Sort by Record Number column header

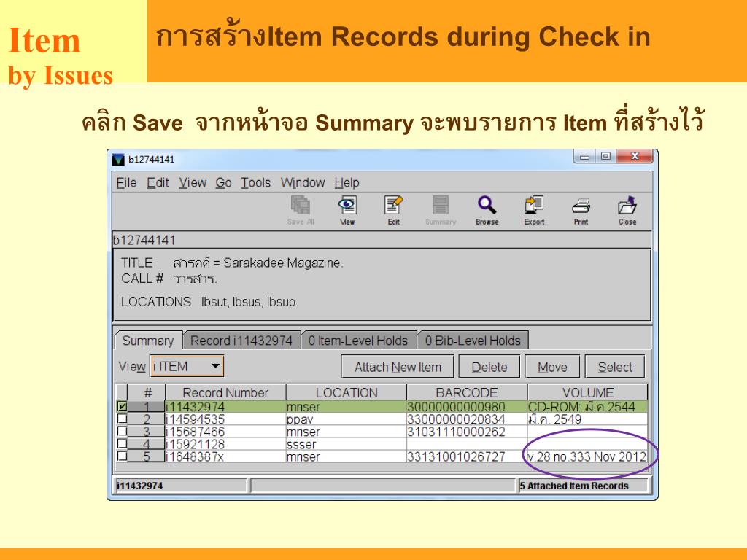point(225,393)
